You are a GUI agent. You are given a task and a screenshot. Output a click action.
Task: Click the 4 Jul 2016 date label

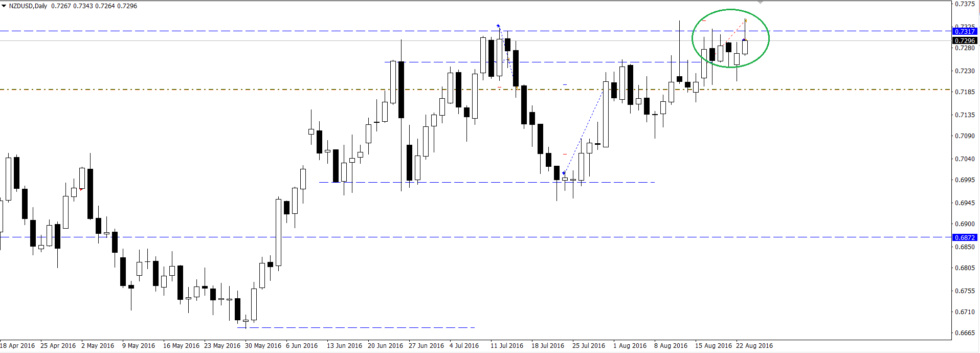pyautogui.click(x=464, y=346)
